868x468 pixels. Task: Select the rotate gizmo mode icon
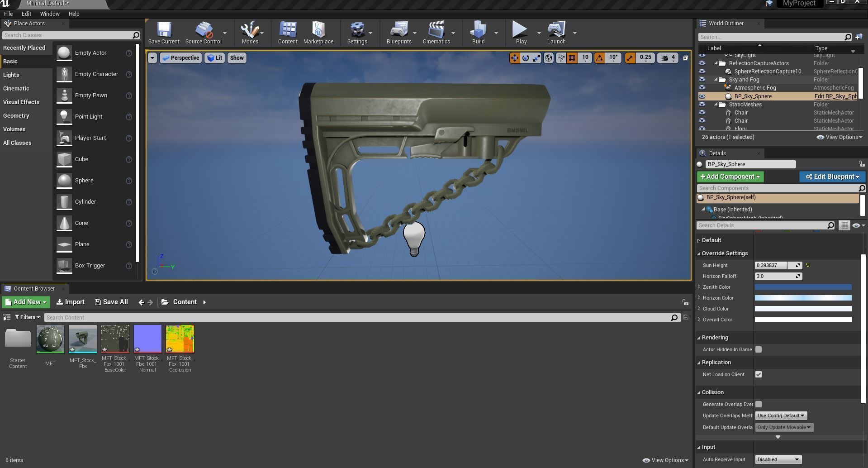(526, 58)
